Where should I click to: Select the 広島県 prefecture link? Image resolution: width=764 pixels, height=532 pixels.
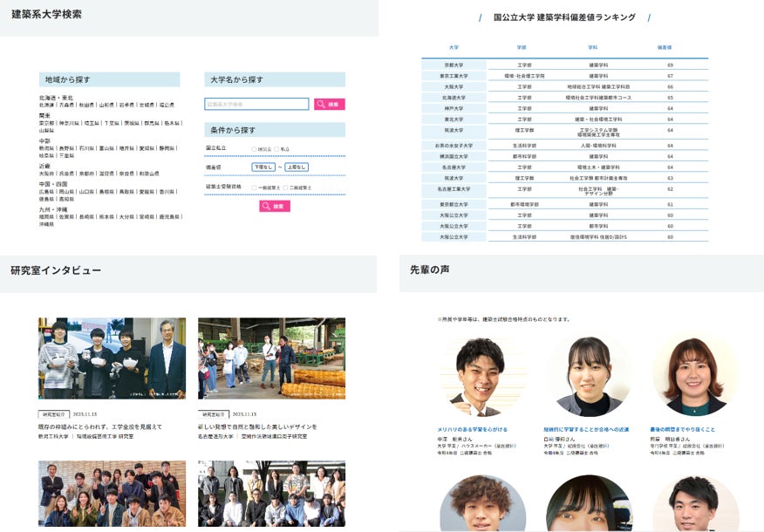[x=47, y=192]
